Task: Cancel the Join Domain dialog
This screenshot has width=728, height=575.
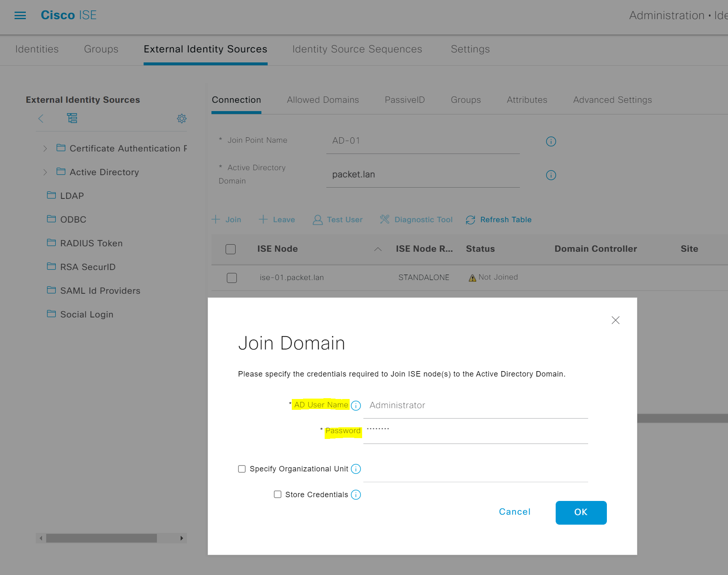Action: coord(514,512)
